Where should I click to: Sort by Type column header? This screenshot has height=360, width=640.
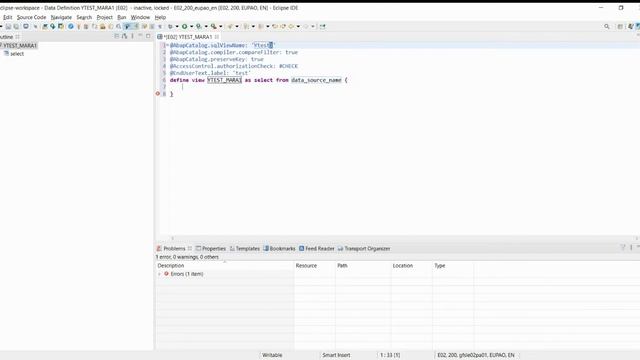click(x=453, y=265)
